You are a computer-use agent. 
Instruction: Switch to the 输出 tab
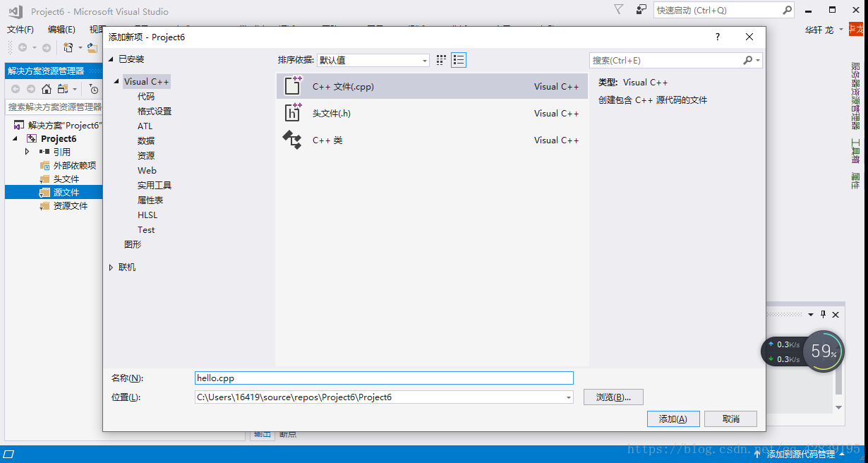click(x=262, y=434)
